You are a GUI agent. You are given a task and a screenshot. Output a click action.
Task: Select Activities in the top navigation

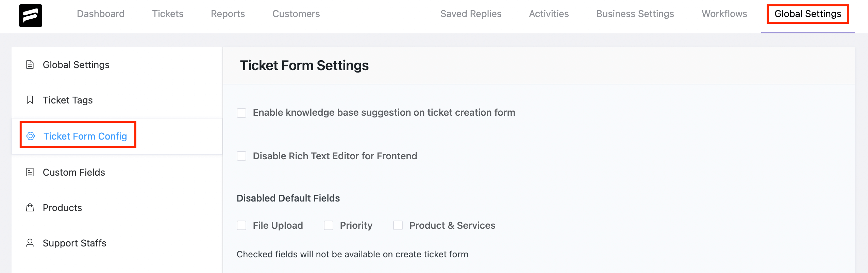pyautogui.click(x=549, y=14)
